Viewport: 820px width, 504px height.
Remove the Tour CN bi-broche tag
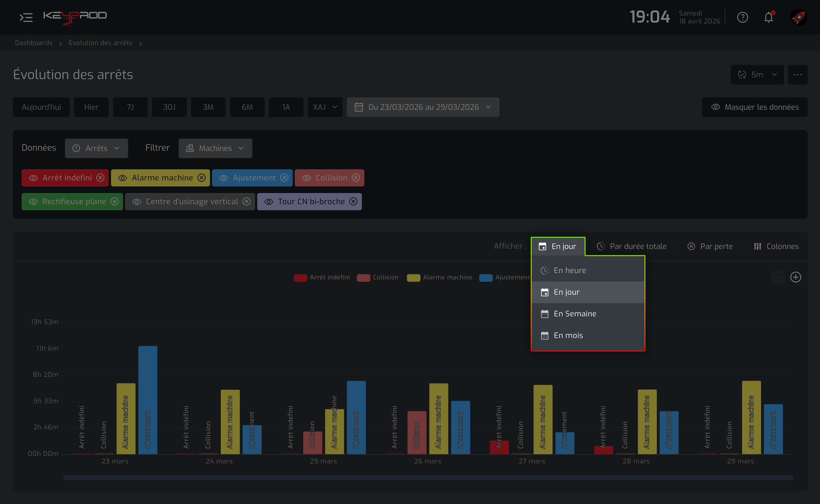click(353, 202)
